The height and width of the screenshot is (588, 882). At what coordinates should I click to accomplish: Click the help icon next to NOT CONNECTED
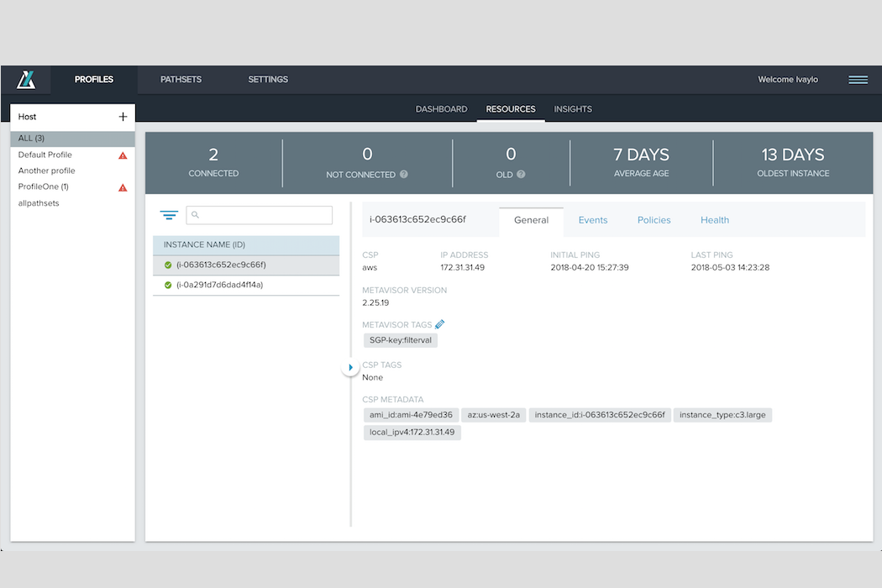pos(404,175)
